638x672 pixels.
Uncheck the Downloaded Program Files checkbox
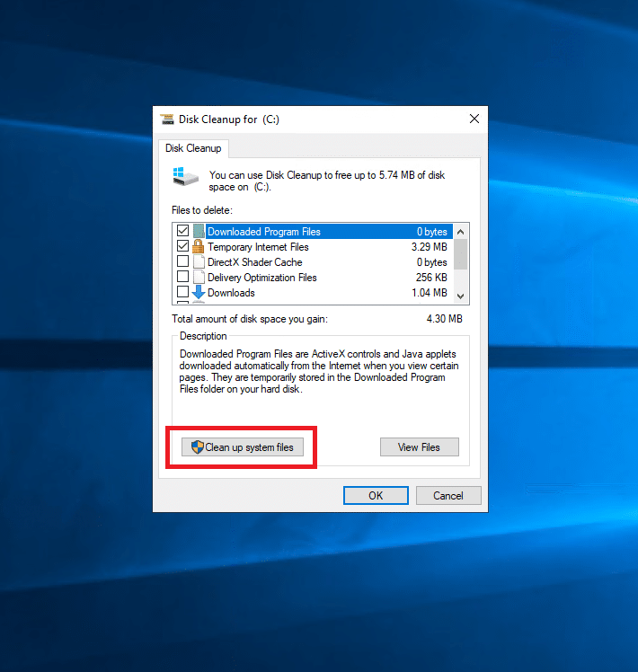click(x=183, y=232)
